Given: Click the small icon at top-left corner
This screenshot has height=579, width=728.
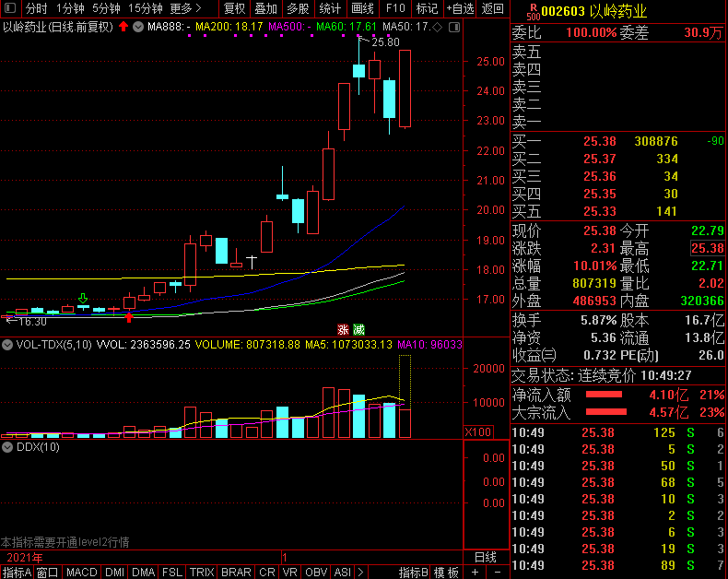Looking at the screenshot, I should tap(9, 8).
